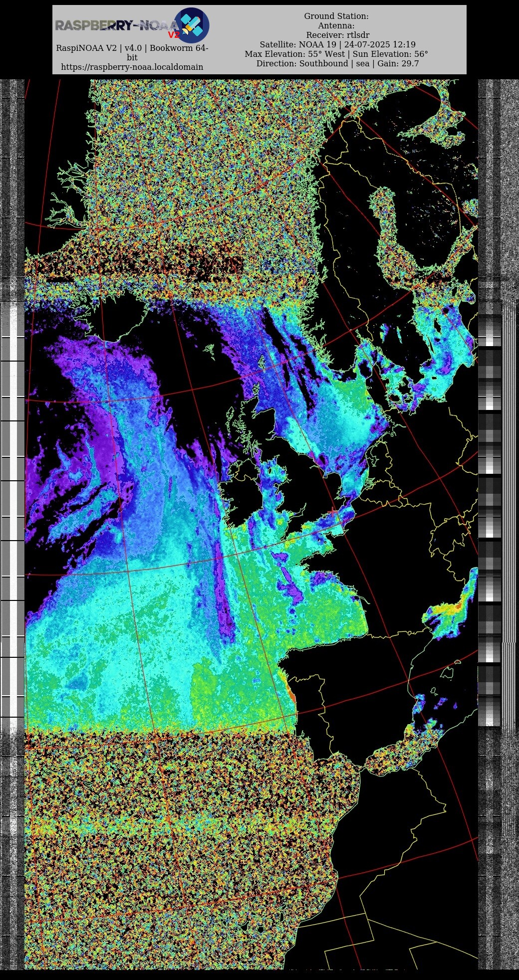Image resolution: width=519 pixels, height=980 pixels.
Task: Click the "Receiver: rtlsdr" text
Action: click(x=338, y=35)
